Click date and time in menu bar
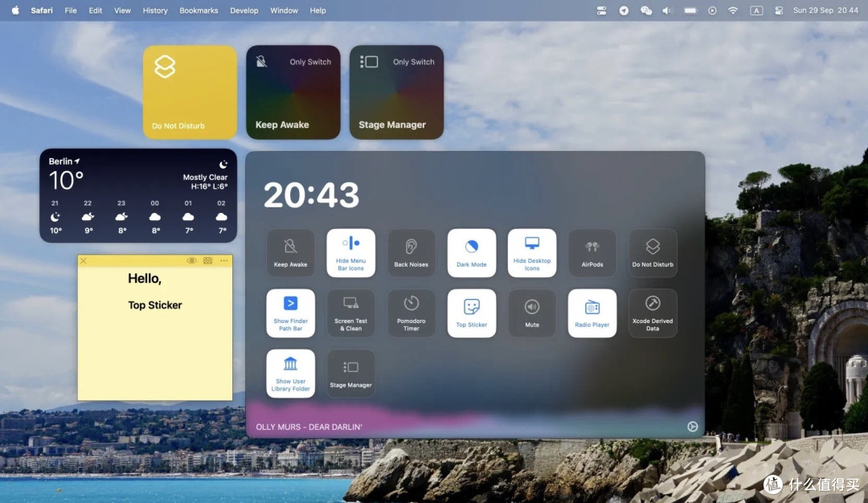The height and width of the screenshot is (503, 868). (825, 10)
